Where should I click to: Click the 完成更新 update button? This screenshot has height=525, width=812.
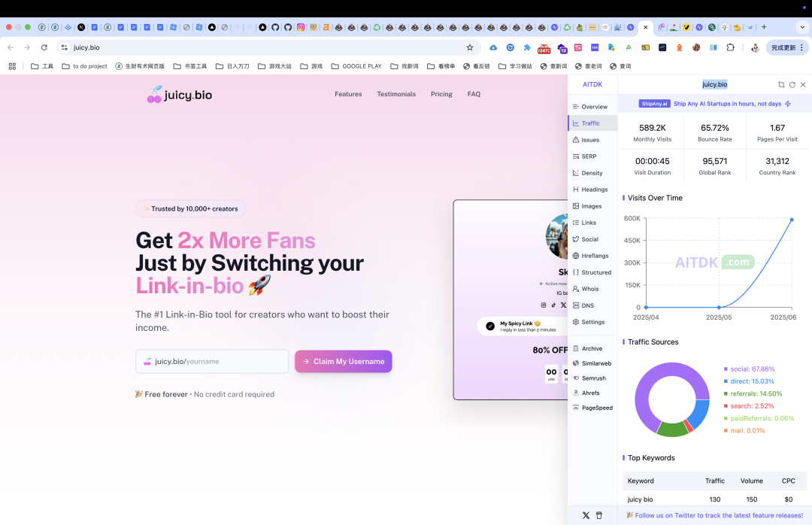pos(787,47)
